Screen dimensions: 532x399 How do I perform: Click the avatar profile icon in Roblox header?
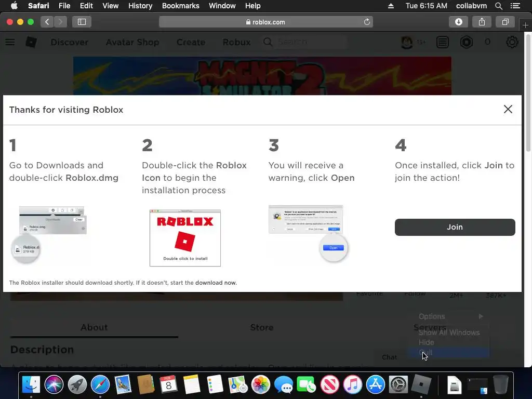[407, 43]
